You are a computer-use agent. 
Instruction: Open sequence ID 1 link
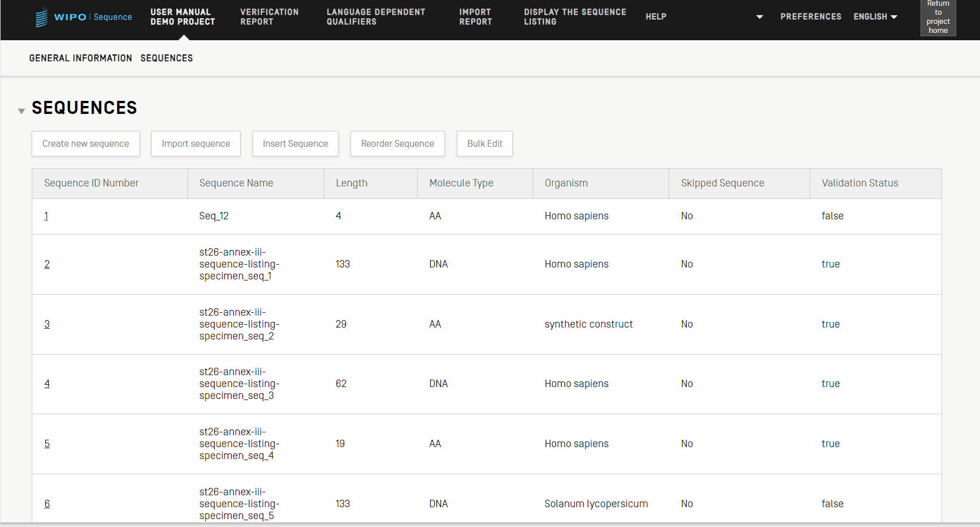(46, 216)
